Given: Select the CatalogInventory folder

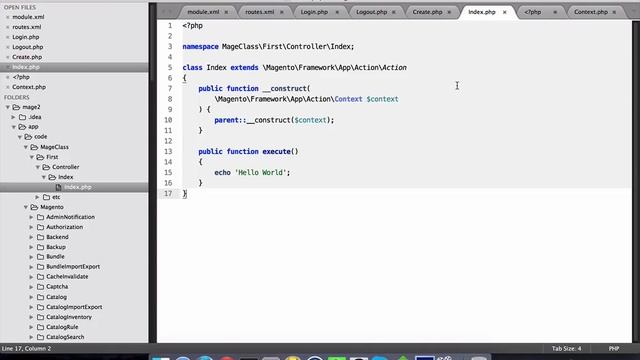Looking at the screenshot, I should coord(69,317).
